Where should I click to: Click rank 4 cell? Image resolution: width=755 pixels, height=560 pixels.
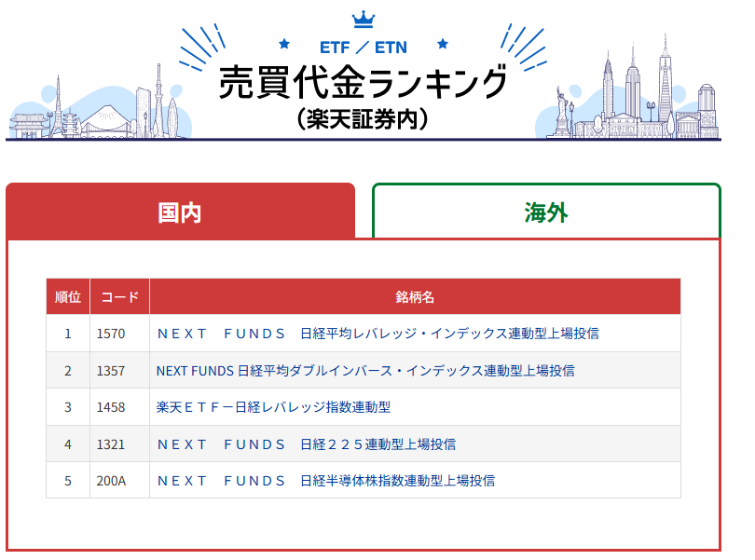pyautogui.click(x=68, y=444)
